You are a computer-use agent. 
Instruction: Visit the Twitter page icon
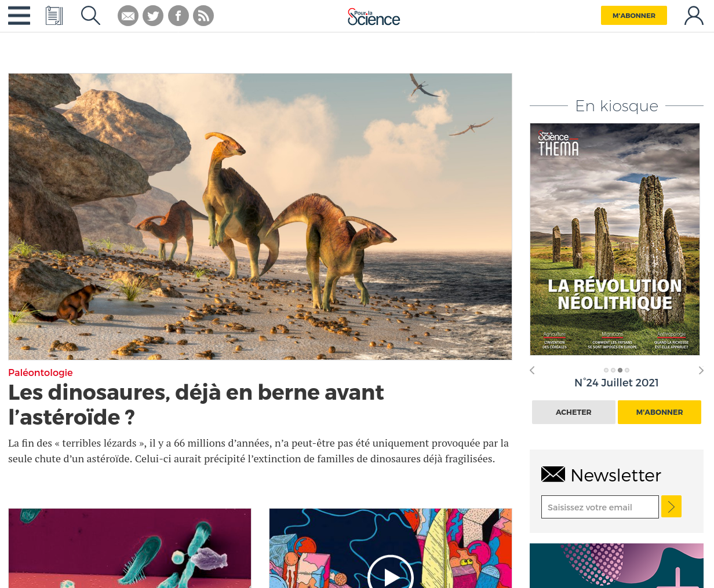point(153,16)
